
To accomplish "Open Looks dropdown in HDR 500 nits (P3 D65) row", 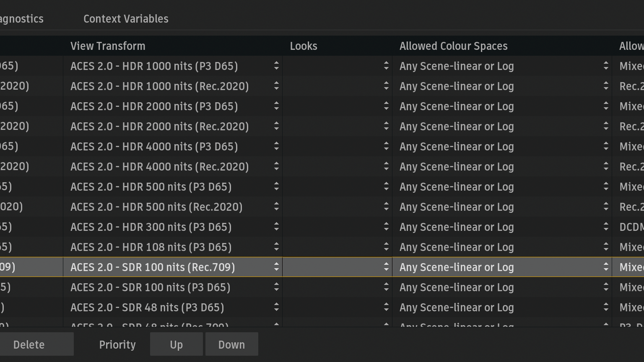I will point(338,187).
